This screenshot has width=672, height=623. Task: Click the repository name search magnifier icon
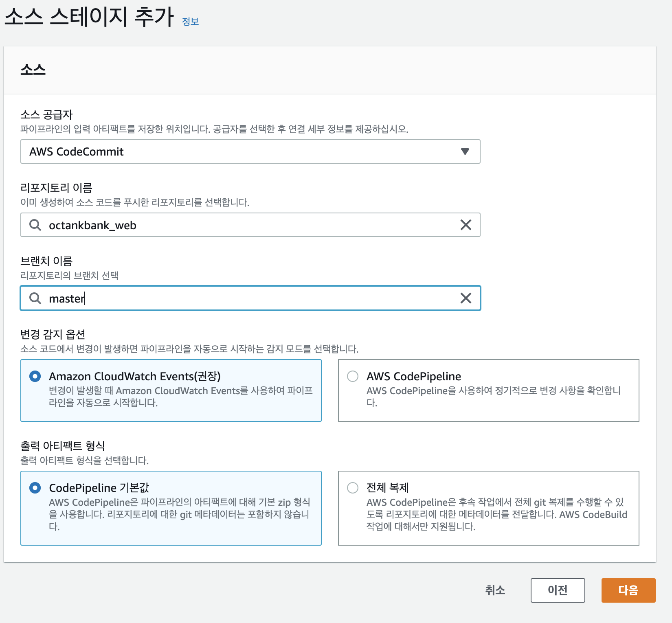(x=35, y=225)
